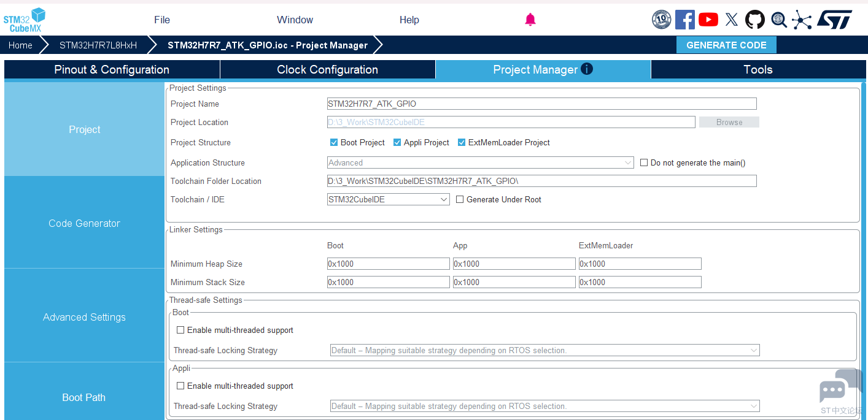This screenshot has width=868, height=420.
Task: Go to Home breadcrumb
Action: [20, 45]
